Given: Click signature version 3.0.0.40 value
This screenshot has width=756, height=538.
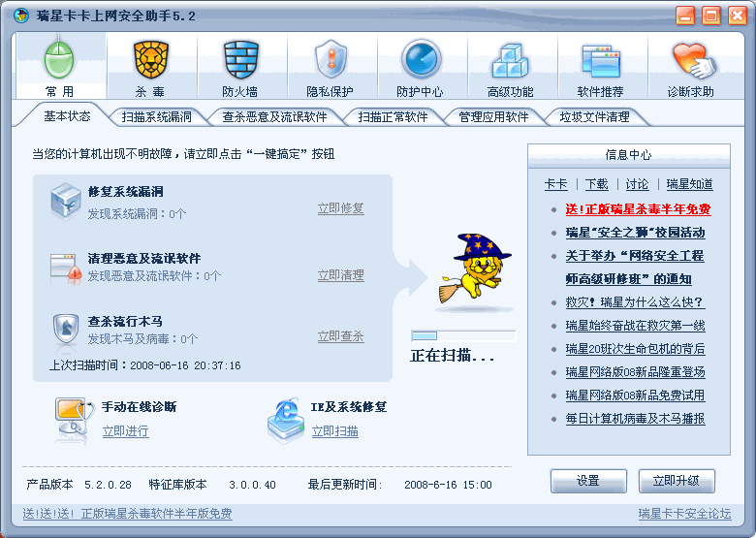Looking at the screenshot, I should pyautogui.click(x=252, y=485).
